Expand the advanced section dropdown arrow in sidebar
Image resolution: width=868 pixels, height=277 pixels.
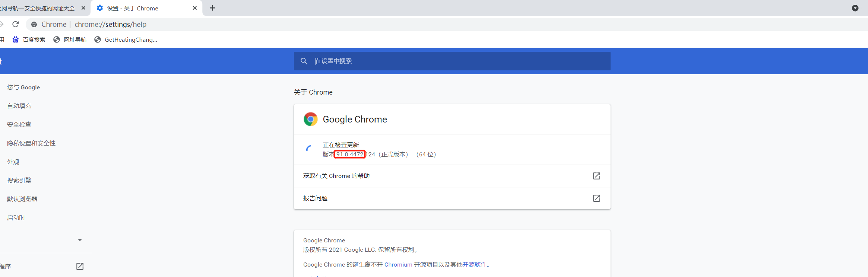click(x=80, y=240)
